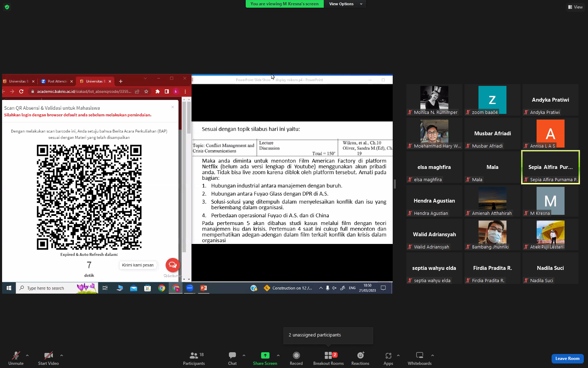The image size is (588, 368).
Task: Expand the hidden system tray icons chevron
Action: [x=321, y=288]
